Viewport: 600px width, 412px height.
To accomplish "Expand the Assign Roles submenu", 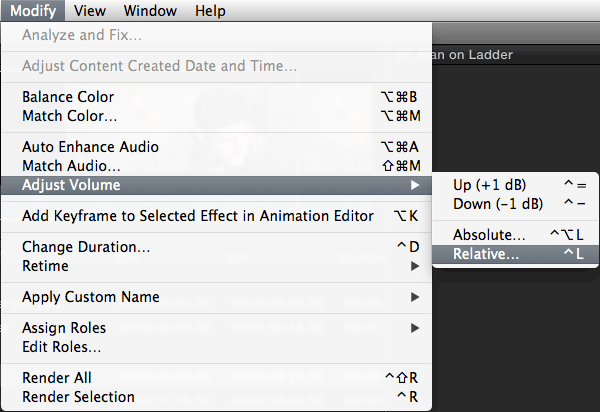I will [x=64, y=328].
